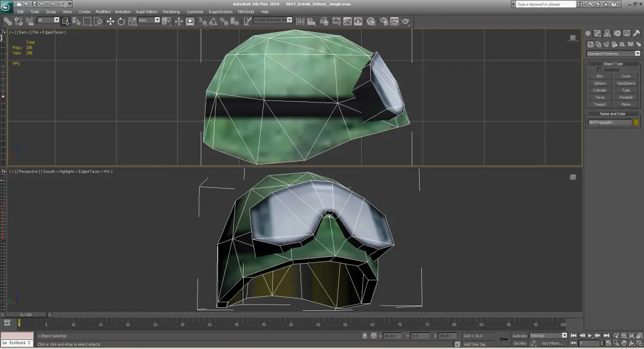Click the Mirror tool icon
This screenshot has height=349, width=644.
point(299,21)
